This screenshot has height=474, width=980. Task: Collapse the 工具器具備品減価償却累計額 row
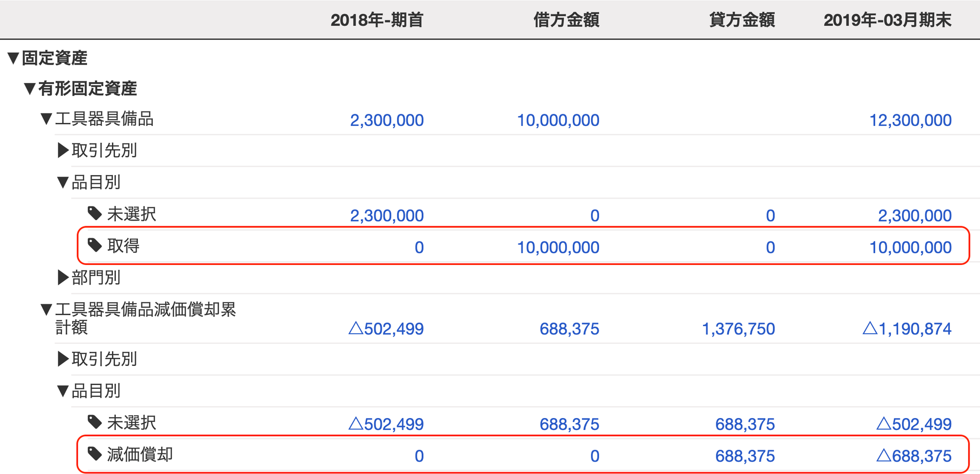coord(46,309)
